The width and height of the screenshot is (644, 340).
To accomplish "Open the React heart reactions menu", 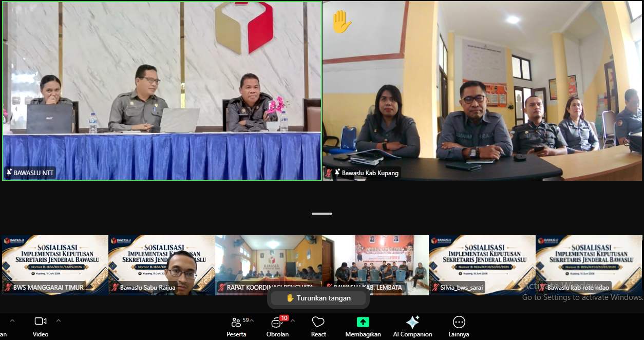I will point(318,322).
